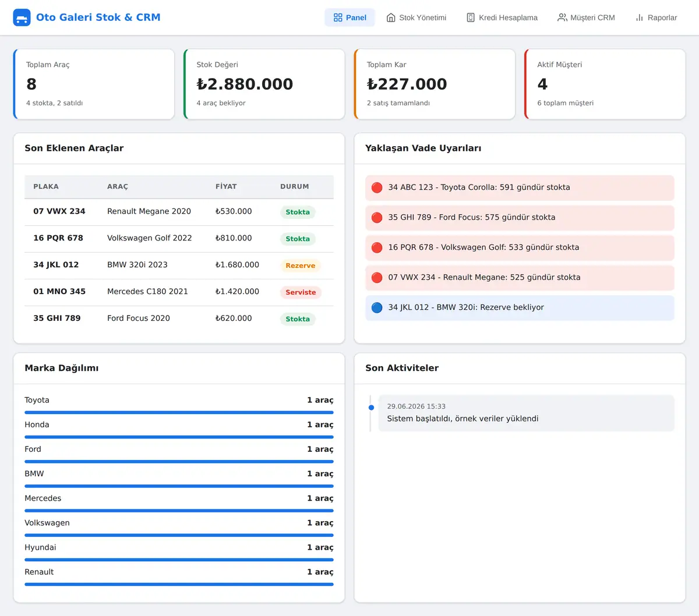
Task: Click red alert dot for Toyota Corolla
Action: (377, 187)
